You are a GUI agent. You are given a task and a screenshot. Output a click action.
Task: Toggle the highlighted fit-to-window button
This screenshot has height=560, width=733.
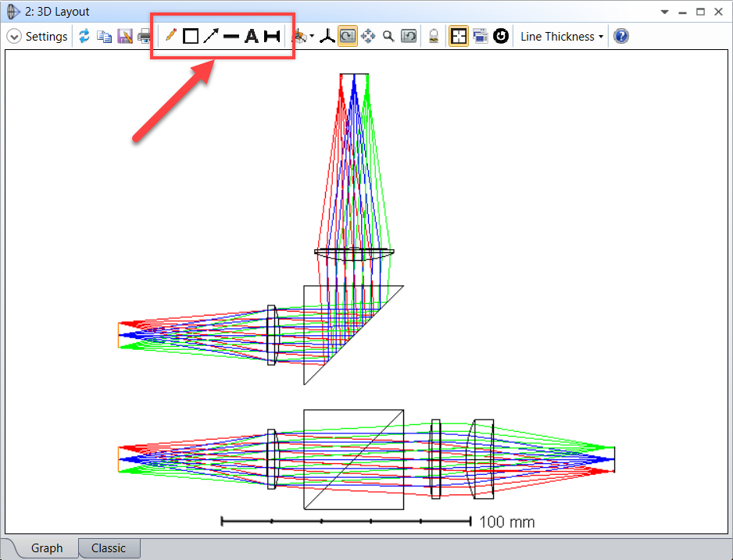pos(459,36)
